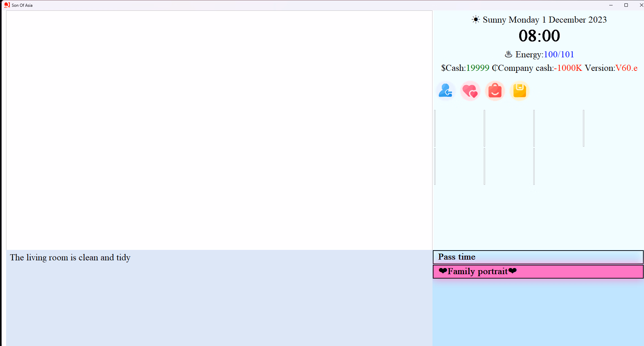Click the red Company cash -1000K value
Screen dimensions: 644x346
tap(568, 68)
